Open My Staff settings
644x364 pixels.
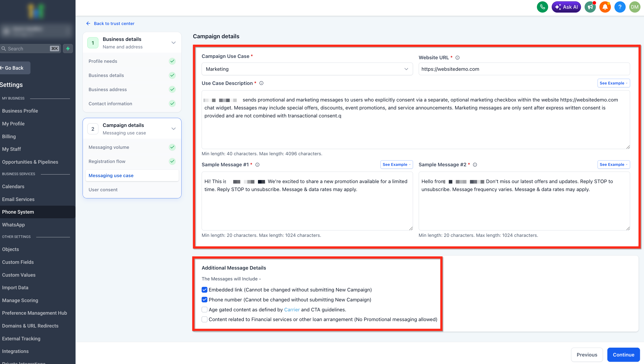[11, 149]
